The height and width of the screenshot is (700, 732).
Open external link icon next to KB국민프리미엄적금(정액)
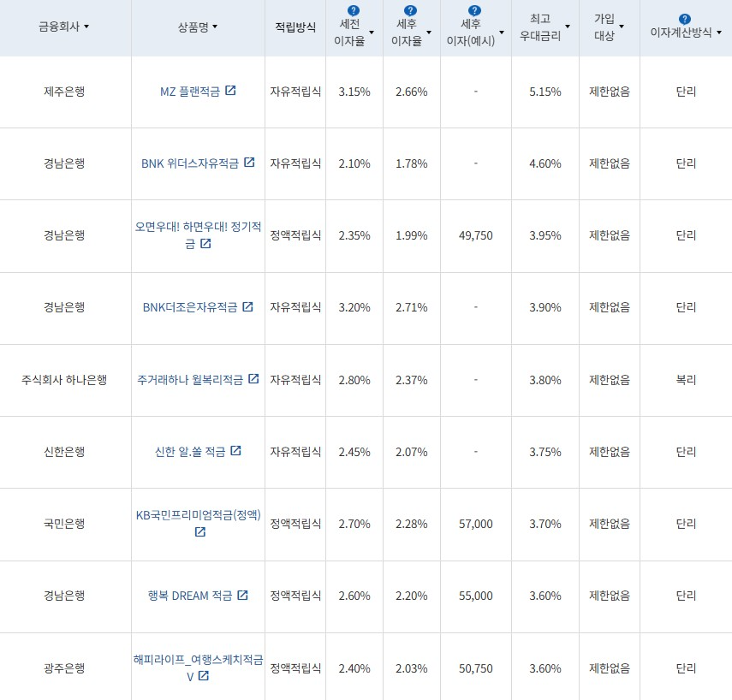tap(199, 533)
